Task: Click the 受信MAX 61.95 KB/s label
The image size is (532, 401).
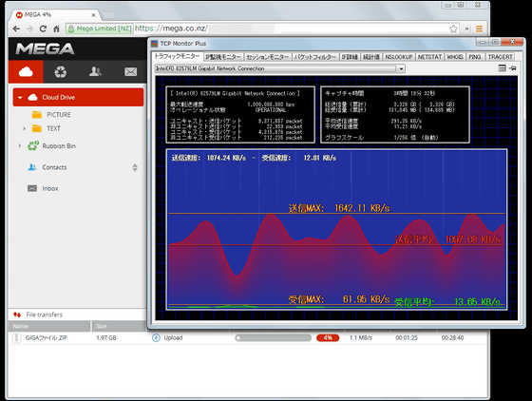Action: click(x=339, y=299)
